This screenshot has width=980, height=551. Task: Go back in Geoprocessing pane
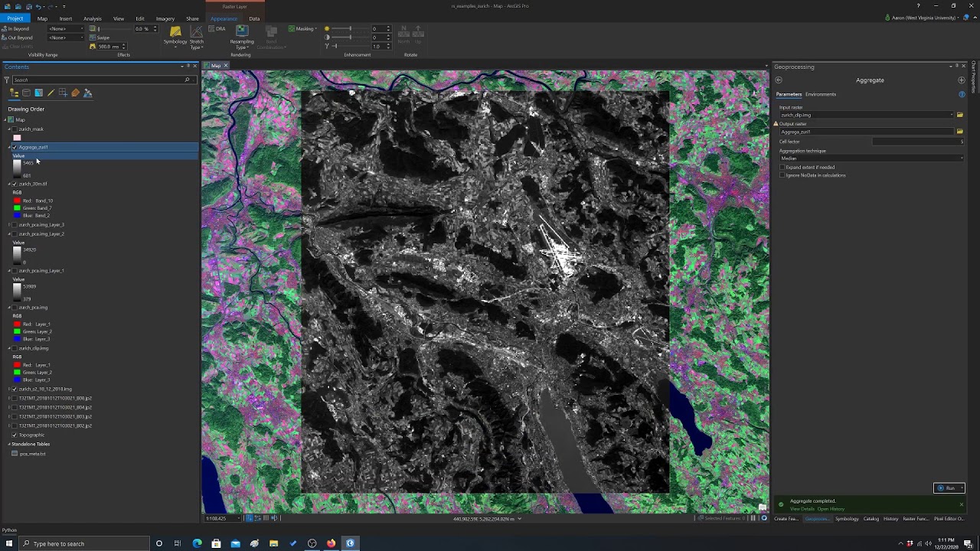[x=779, y=80]
